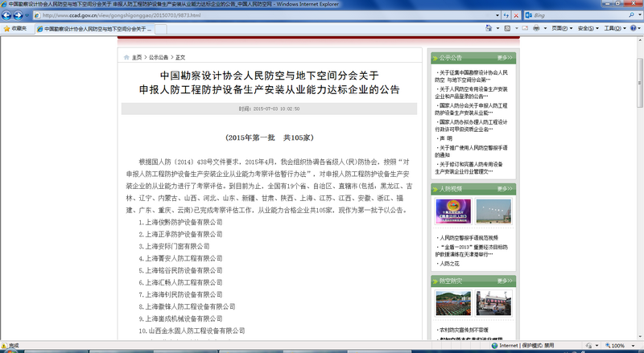This screenshot has width=644, height=353.
Task: Open notice 关于征集中国勘察设计协会人民防空
Action: [x=472, y=76]
